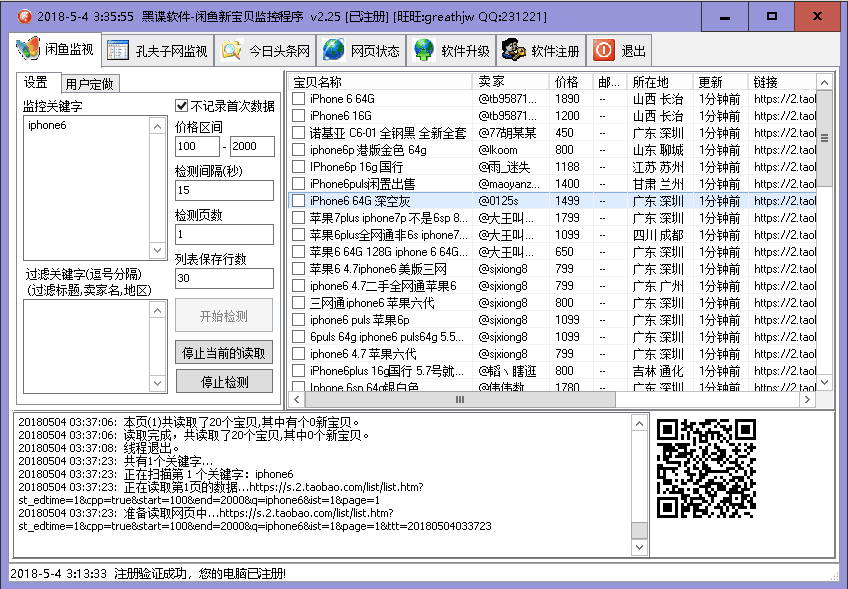Tick checkbox for iPhone6 64G 深空灰
This screenshot has height=589, width=848.
pyautogui.click(x=299, y=201)
